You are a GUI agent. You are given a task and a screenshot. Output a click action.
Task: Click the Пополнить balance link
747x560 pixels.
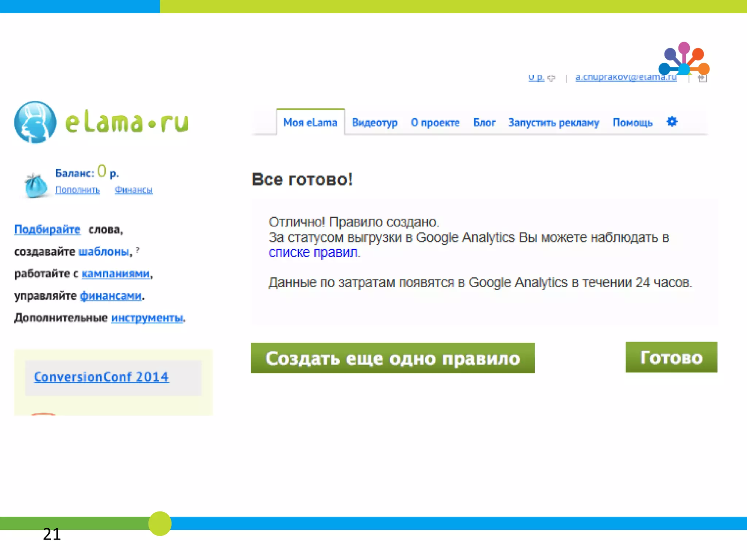[78, 190]
